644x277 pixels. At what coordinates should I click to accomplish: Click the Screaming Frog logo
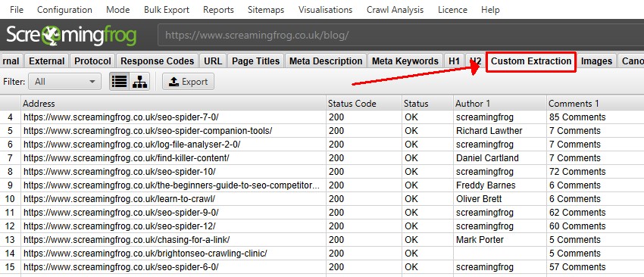71,36
